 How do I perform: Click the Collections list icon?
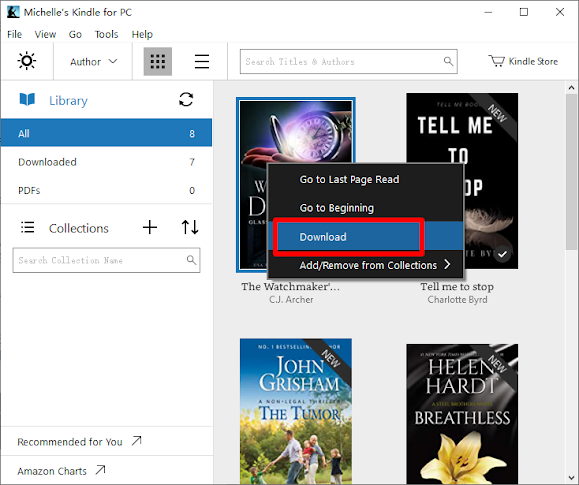click(x=28, y=227)
